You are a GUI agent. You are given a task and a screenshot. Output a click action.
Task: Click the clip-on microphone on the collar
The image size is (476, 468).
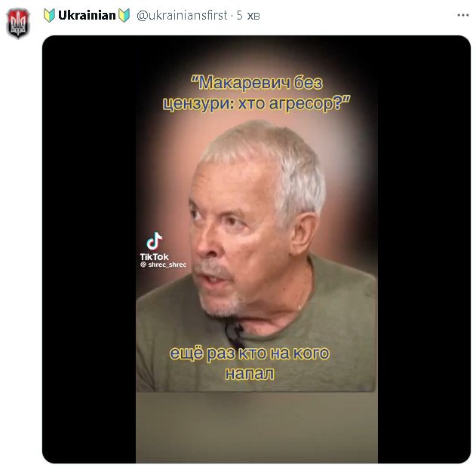coord(235,332)
